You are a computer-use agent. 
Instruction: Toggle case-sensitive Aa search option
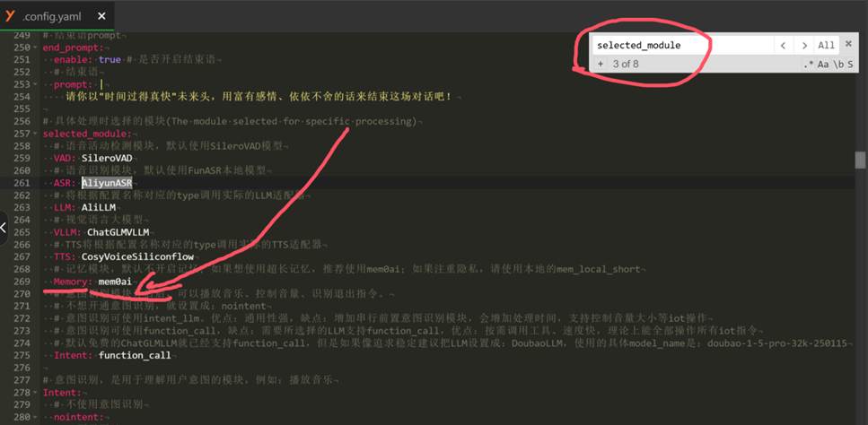823,65
